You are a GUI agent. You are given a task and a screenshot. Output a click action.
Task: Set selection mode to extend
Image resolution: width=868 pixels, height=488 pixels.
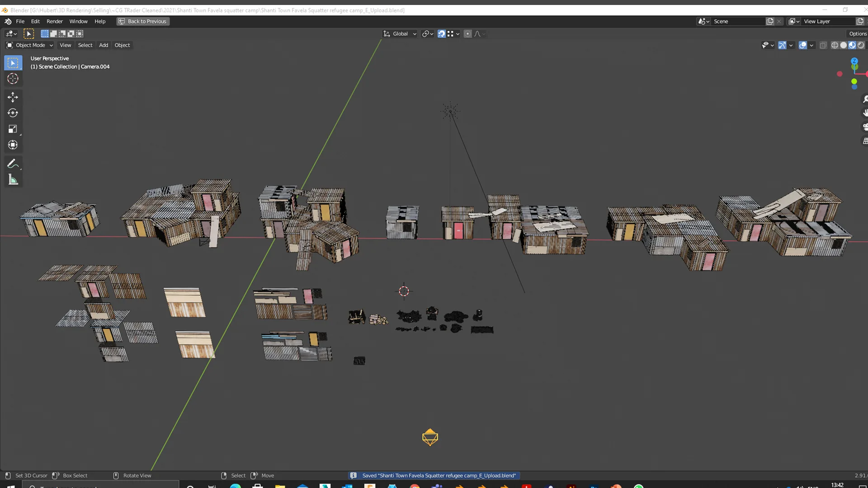tap(53, 34)
